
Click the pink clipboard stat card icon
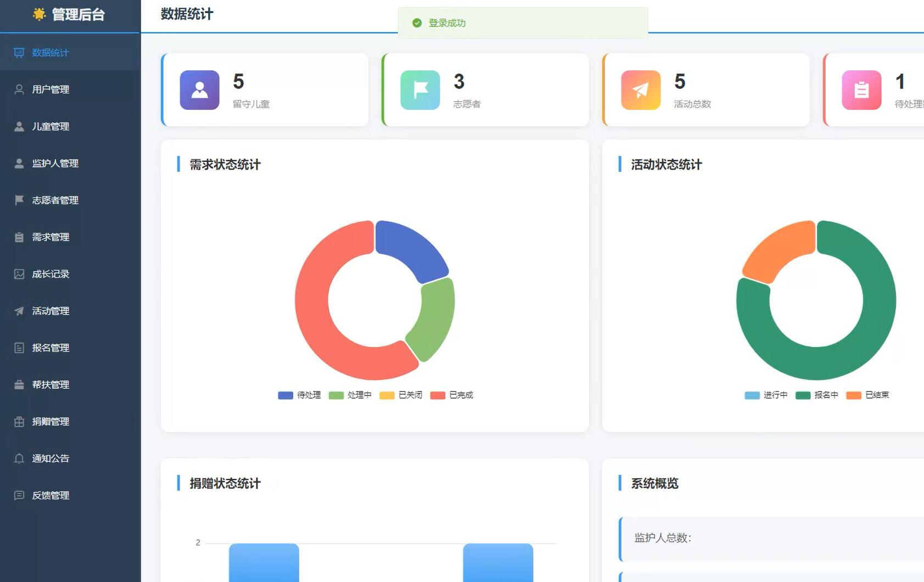tap(862, 90)
